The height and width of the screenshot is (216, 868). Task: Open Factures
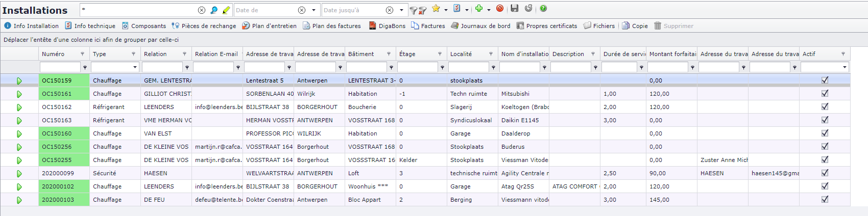[428, 26]
